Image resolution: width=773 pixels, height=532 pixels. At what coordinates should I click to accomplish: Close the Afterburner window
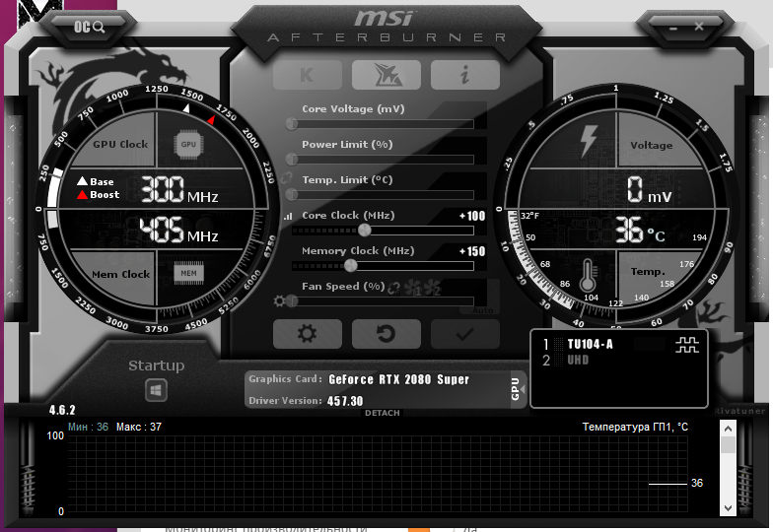pos(699,27)
